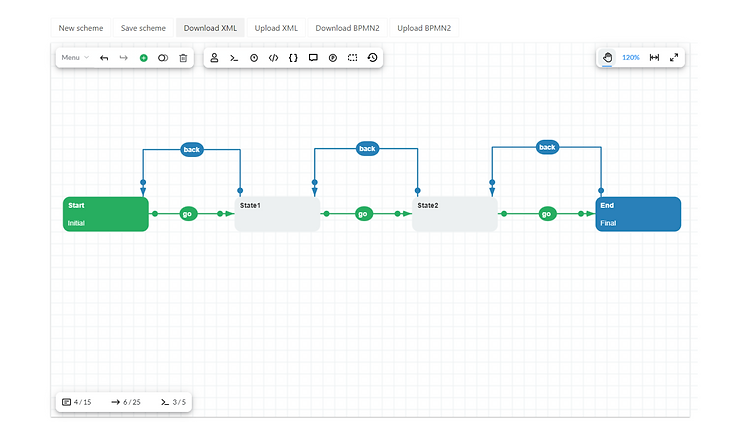Image resolution: width=740 pixels, height=422 pixels.
Task: Click the back transition above State1 and State2
Action: click(367, 149)
